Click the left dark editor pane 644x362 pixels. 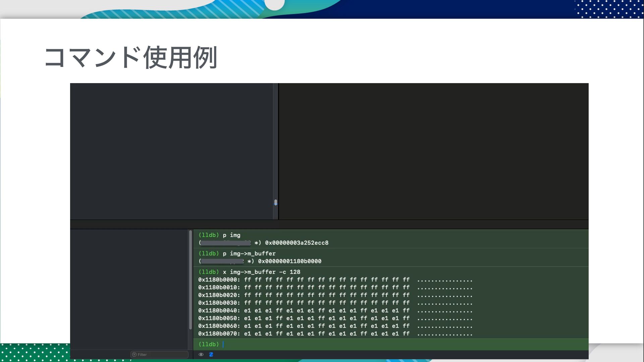coord(171,151)
